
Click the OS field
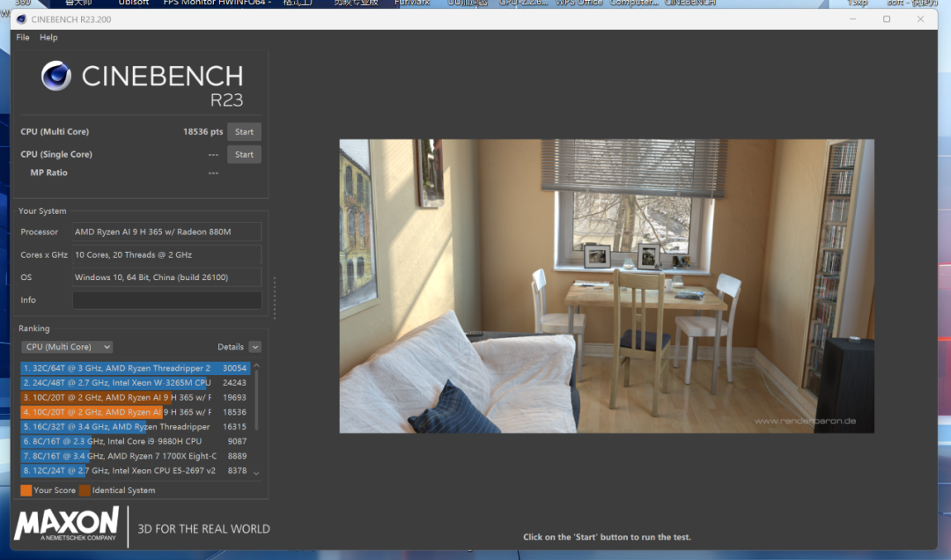coord(166,277)
